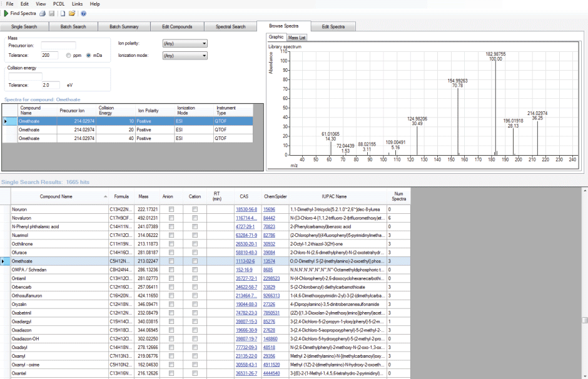This screenshot has height=379, width=588.
Task: Click the Save disk icon
Action: (52, 13)
